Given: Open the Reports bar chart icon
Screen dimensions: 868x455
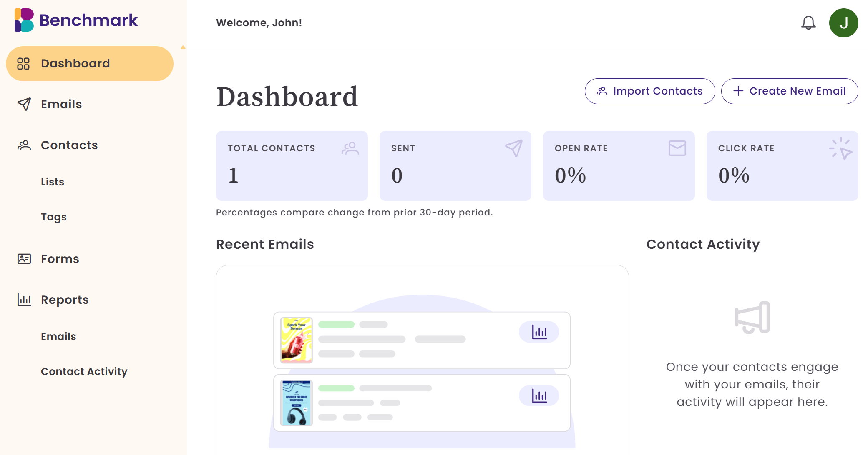Looking at the screenshot, I should [24, 300].
